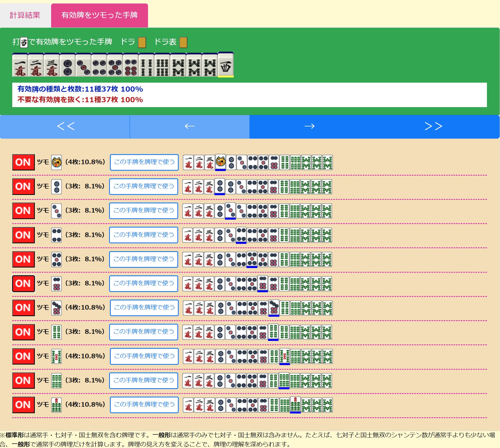Select the 1-man tile in the hand
This screenshot has height=448, width=500.
click(x=20, y=65)
